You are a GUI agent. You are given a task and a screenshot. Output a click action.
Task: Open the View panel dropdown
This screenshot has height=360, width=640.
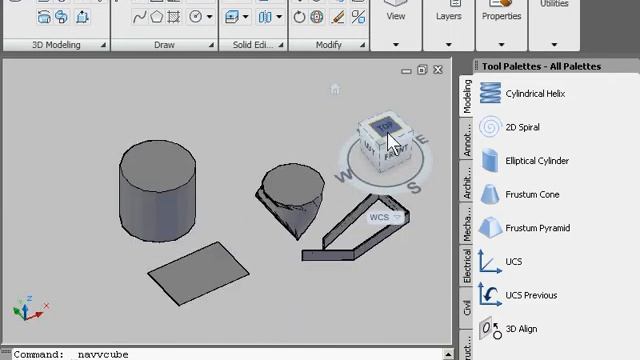pyautogui.click(x=396, y=44)
